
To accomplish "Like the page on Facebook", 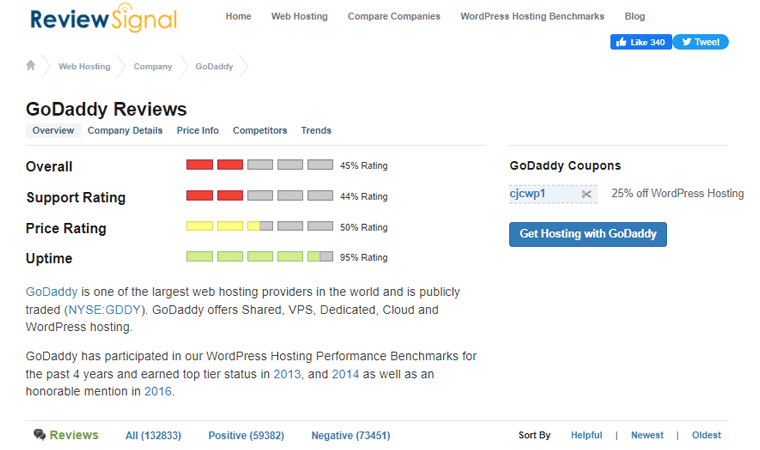I will pyautogui.click(x=641, y=42).
